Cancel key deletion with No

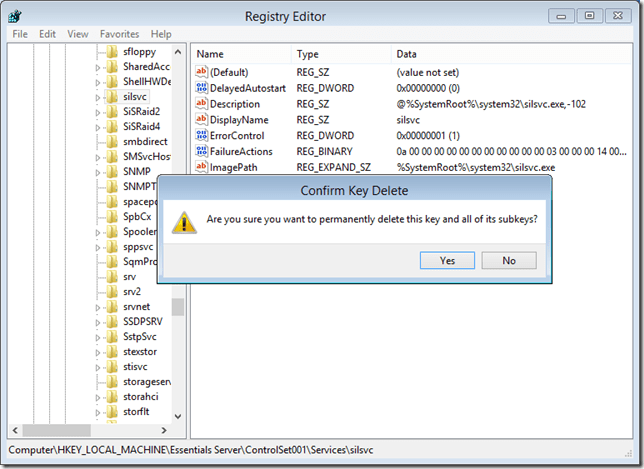click(x=509, y=260)
